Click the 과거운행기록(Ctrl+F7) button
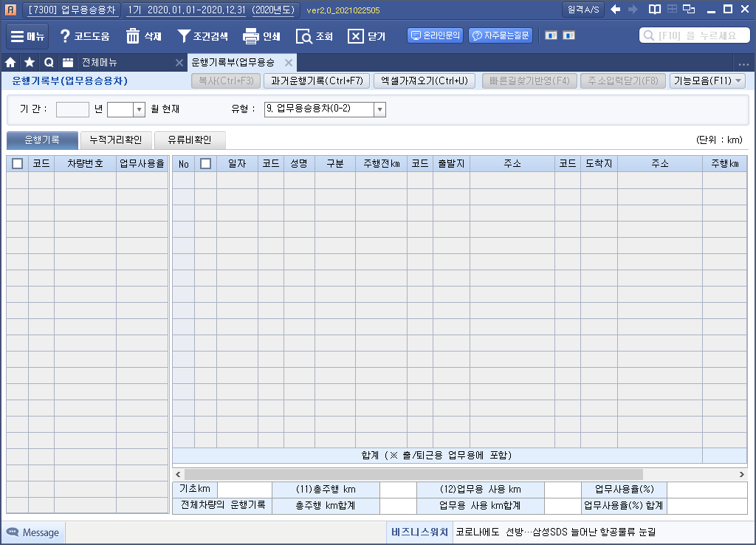The width and height of the screenshot is (756, 545). click(x=316, y=81)
